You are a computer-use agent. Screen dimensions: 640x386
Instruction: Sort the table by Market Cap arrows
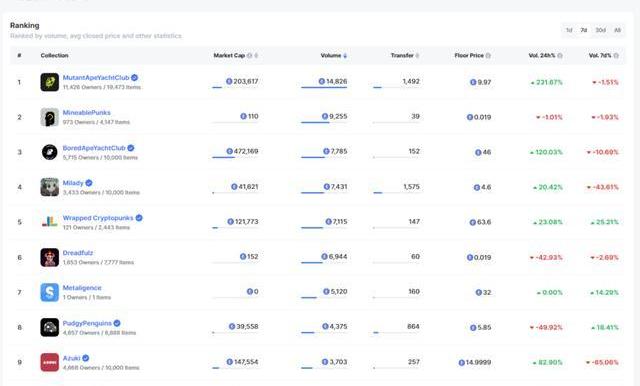point(256,55)
